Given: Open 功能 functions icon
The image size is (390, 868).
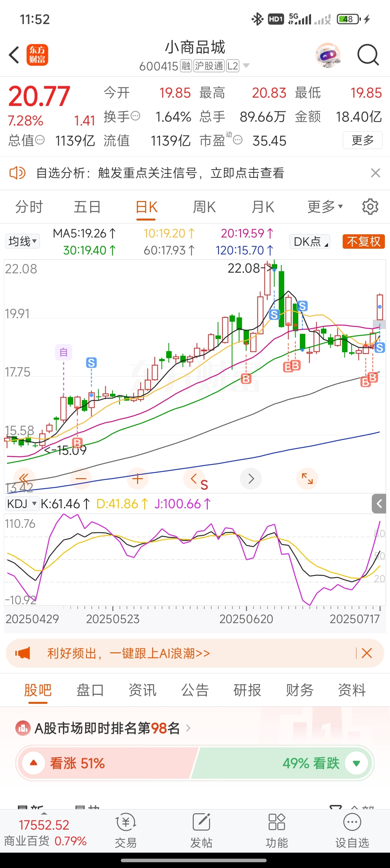Looking at the screenshot, I should (277, 830).
